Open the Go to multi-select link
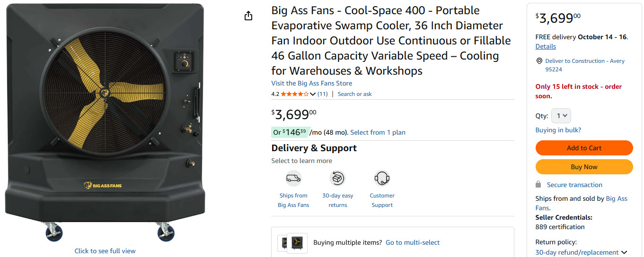644x257 pixels. tap(413, 242)
